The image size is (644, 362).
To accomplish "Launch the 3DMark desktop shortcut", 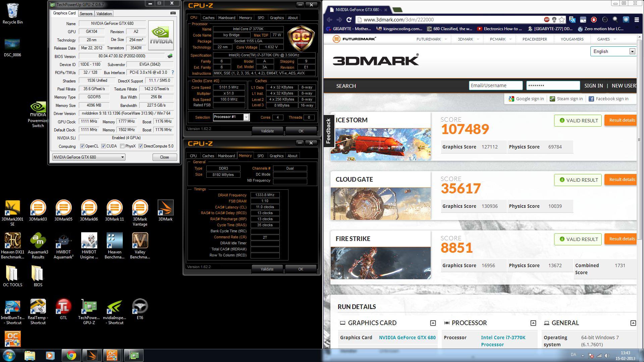I will (165, 211).
